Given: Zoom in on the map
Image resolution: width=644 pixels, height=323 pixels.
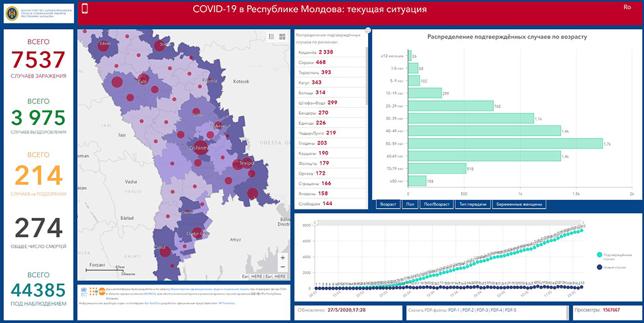Looking at the screenshot, I should pos(282,257).
